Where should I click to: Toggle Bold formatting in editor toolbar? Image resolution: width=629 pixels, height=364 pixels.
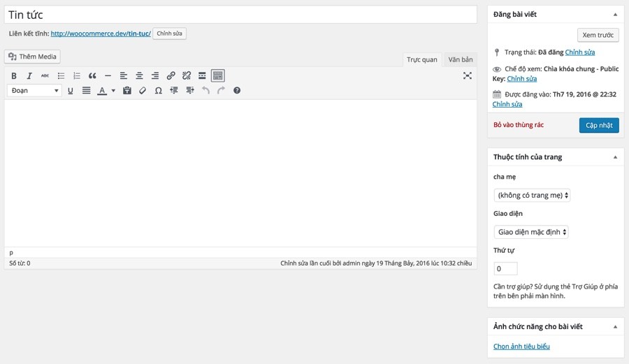coord(14,75)
